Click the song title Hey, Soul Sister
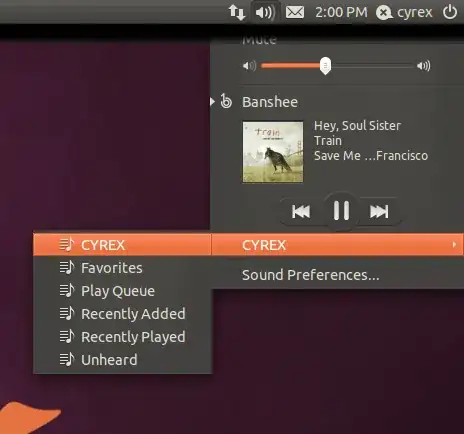This screenshot has height=434, width=464. click(x=357, y=126)
